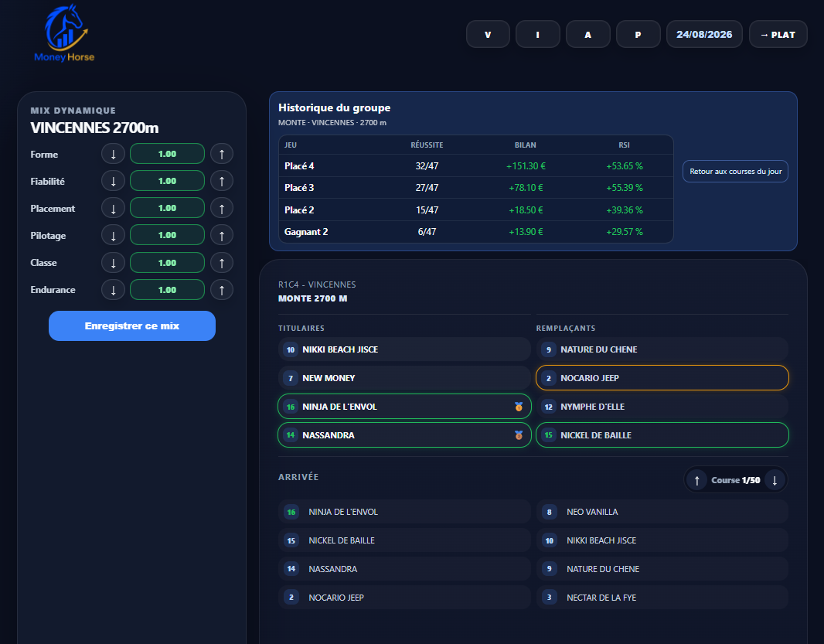The image size is (824, 644).
Task: Click the medal icon on NINJA DE L'ENVOL
Action: pyautogui.click(x=519, y=407)
